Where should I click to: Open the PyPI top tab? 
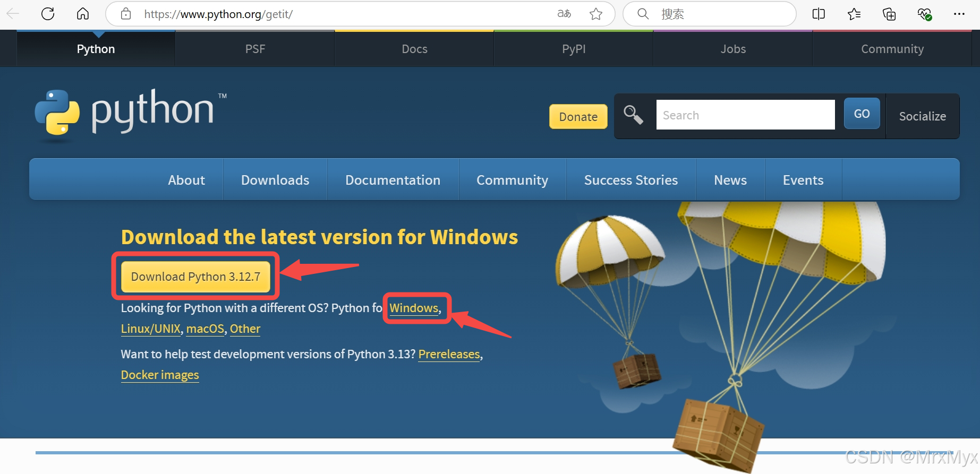[574, 49]
